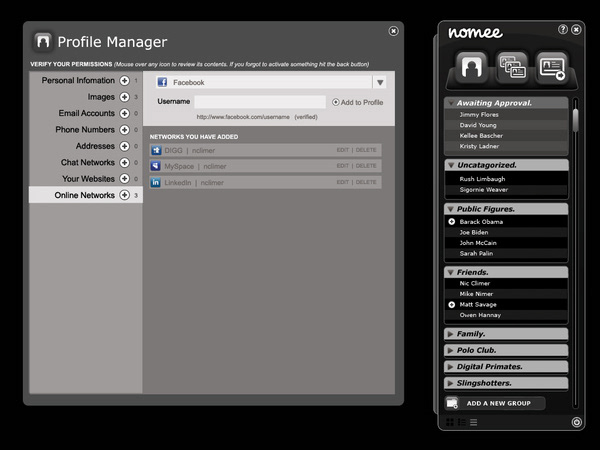The width and height of the screenshot is (600, 450).
Task: Open nomee help question mark icon
Action: (562, 29)
